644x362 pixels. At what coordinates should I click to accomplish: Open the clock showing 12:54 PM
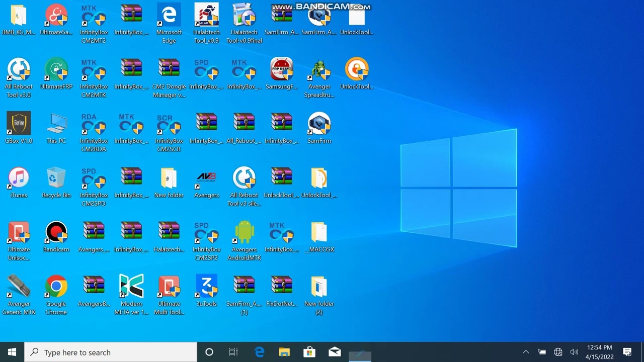pos(600,352)
